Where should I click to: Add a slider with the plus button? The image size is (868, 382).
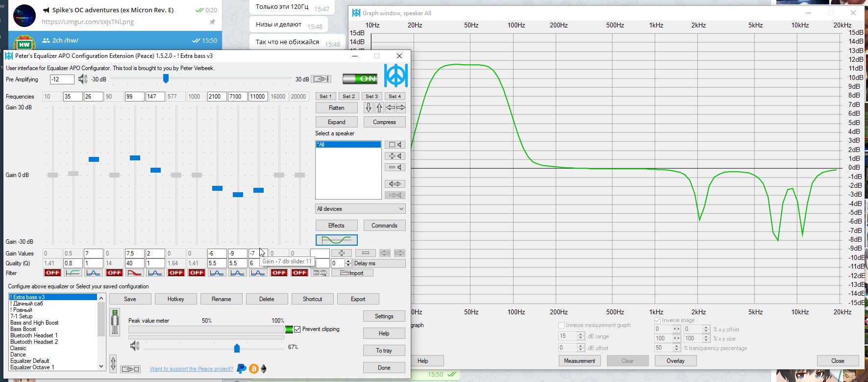point(342,253)
